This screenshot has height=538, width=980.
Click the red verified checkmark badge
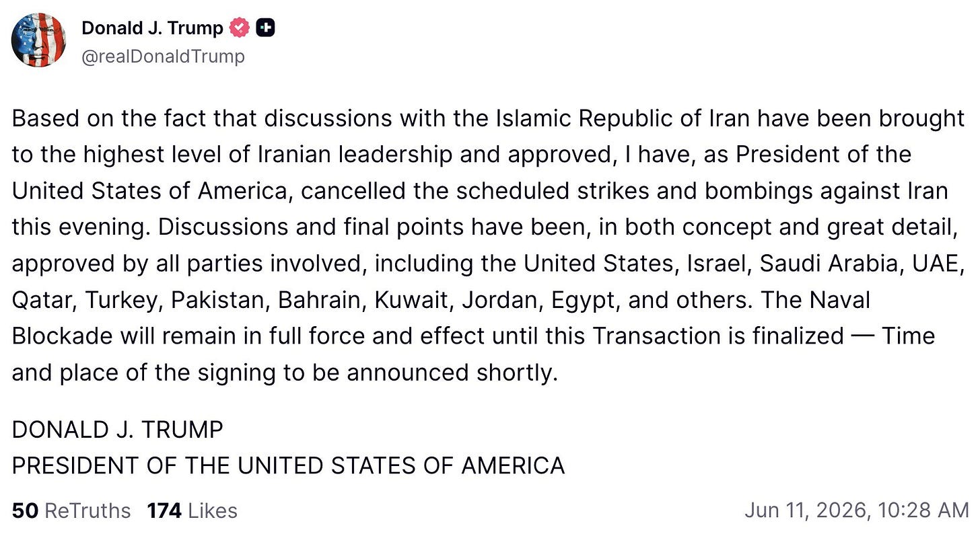pyautogui.click(x=240, y=28)
